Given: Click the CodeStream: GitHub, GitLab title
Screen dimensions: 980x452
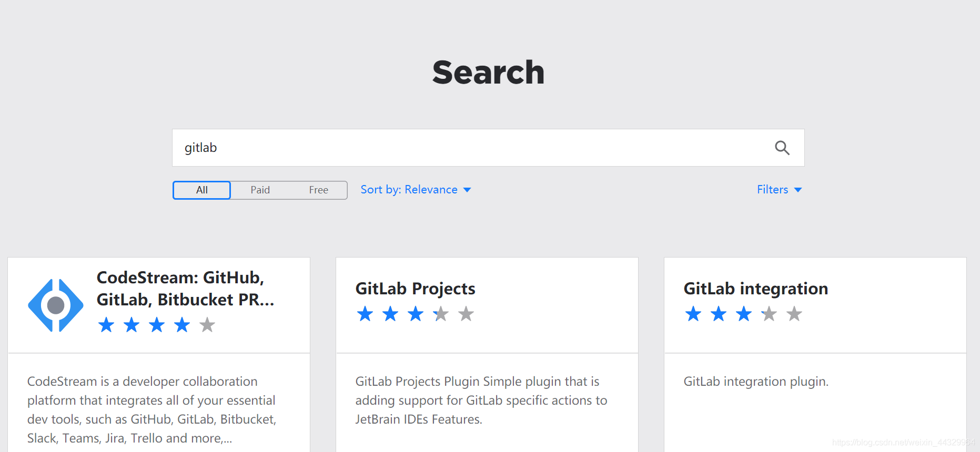Looking at the screenshot, I should 180,288.
